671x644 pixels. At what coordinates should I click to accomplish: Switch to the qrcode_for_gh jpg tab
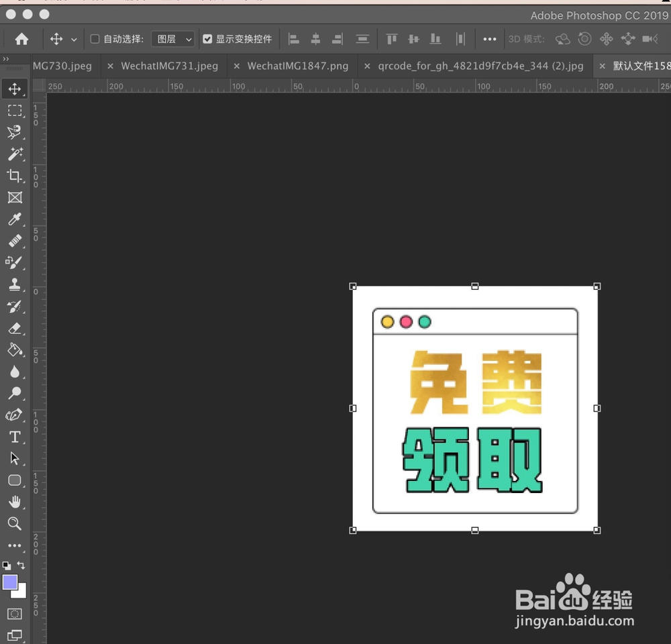pyautogui.click(x=480, y=66)
